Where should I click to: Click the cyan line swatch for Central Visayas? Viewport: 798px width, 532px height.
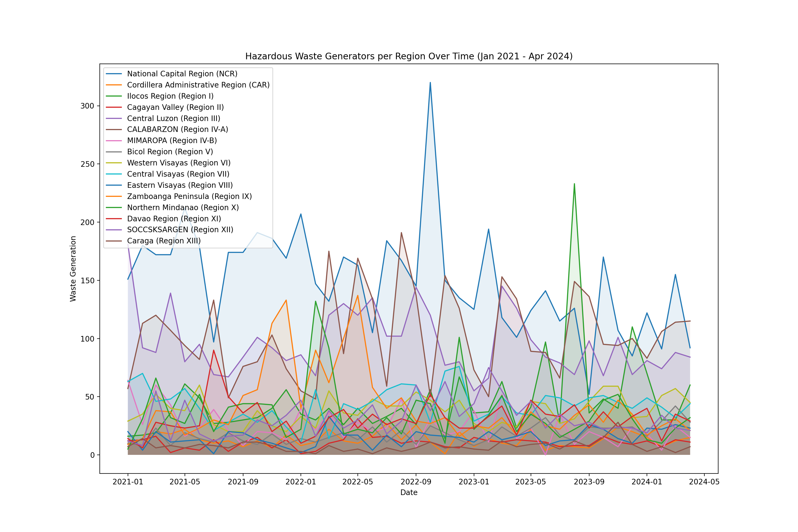(114, 174)
